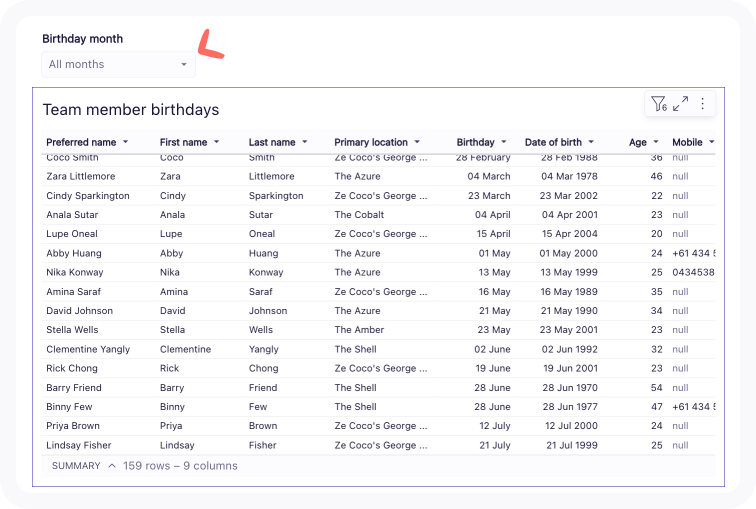Click the 01 May 2000 date cell
Viewport: 756px width, 509px height.
pos(568,253)
